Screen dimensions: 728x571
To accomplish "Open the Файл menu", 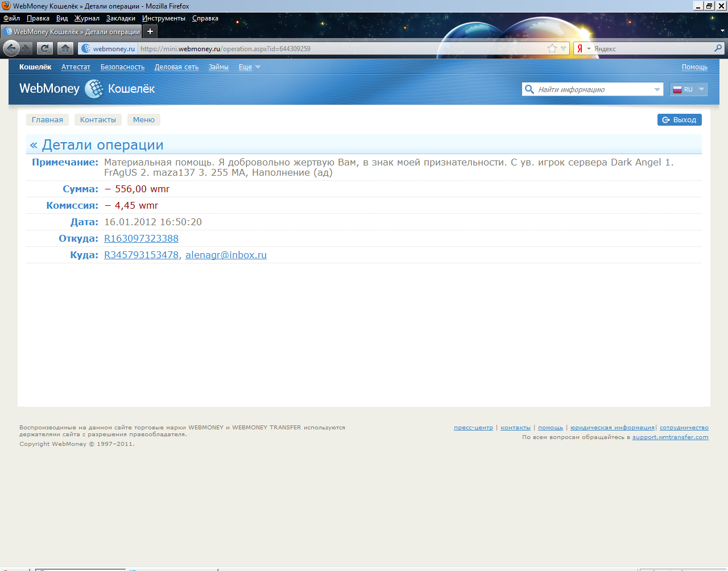I will (x=11, y=18).
